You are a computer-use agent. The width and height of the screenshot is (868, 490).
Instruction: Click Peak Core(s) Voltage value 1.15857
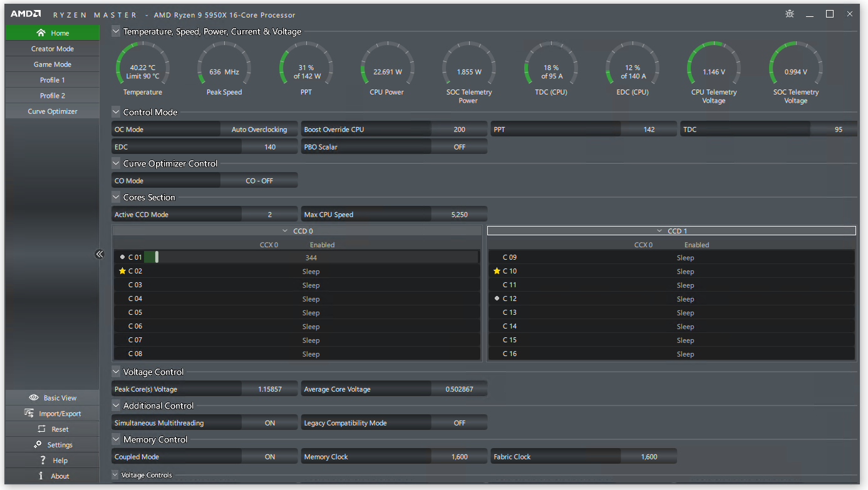click(x=270, y=389)
